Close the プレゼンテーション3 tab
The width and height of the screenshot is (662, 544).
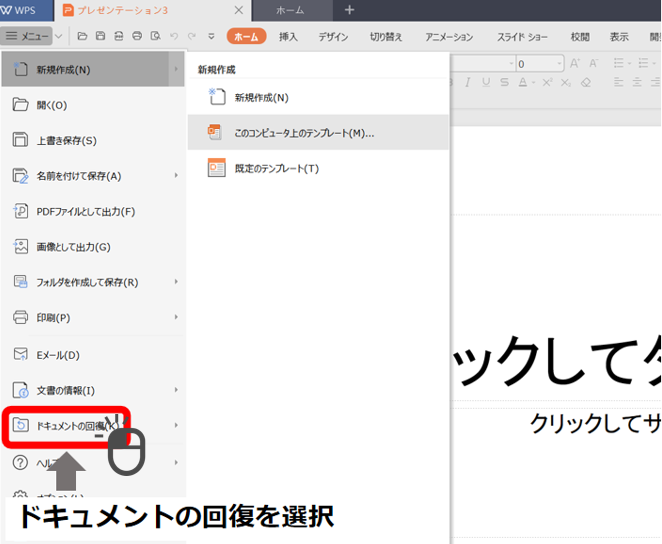tap(239, 10)
